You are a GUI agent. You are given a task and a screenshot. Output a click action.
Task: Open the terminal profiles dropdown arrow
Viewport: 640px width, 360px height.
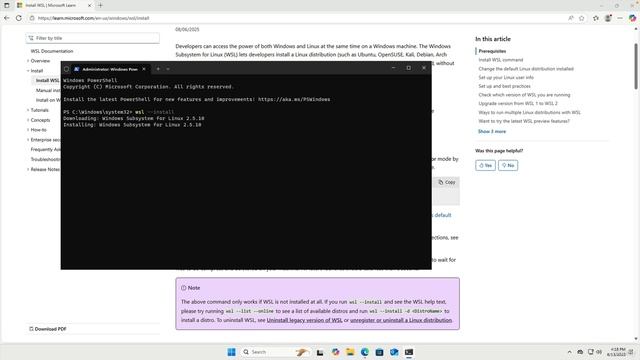click(168, 69)
